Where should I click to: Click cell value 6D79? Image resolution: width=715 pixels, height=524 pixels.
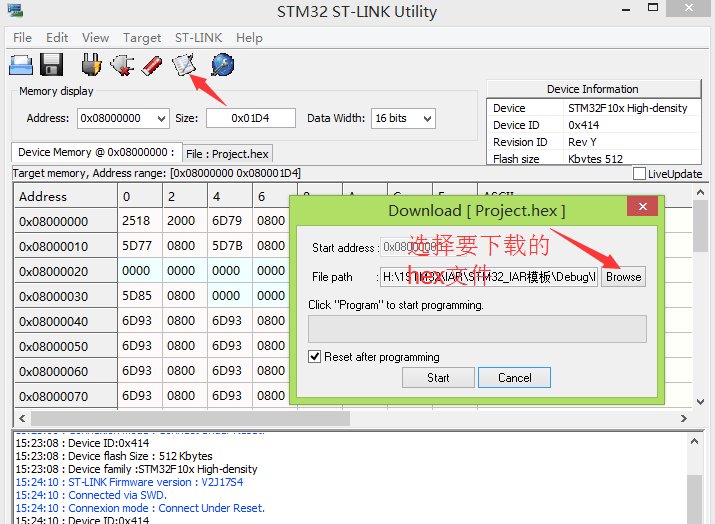click(227, 221)
